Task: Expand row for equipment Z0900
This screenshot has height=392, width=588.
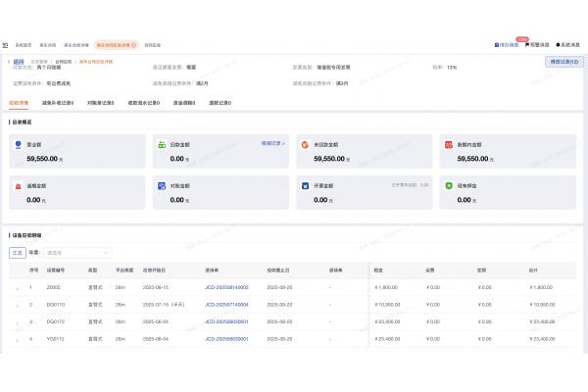Action: pos(16,288)
